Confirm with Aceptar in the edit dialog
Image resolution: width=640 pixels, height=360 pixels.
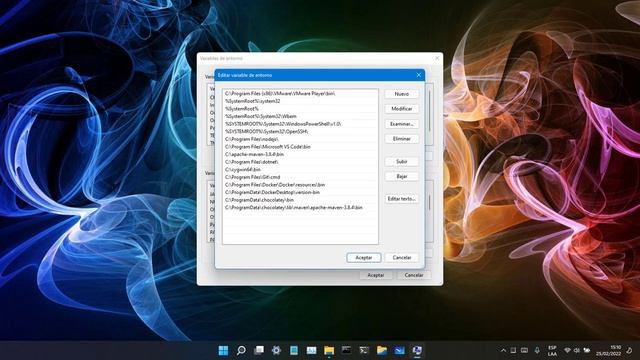[364, 258]
